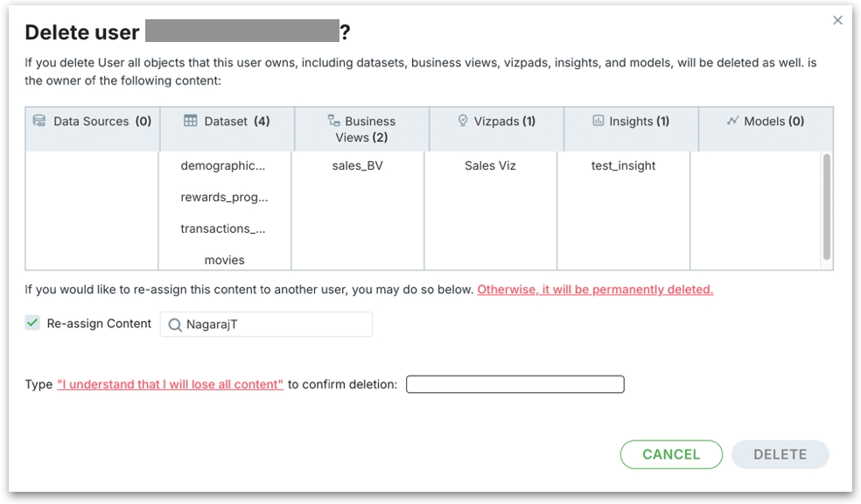This screenshot has width=861, height=504.
Task: Select the Dataset (4) column header
Action: click(x=227, y=122)
